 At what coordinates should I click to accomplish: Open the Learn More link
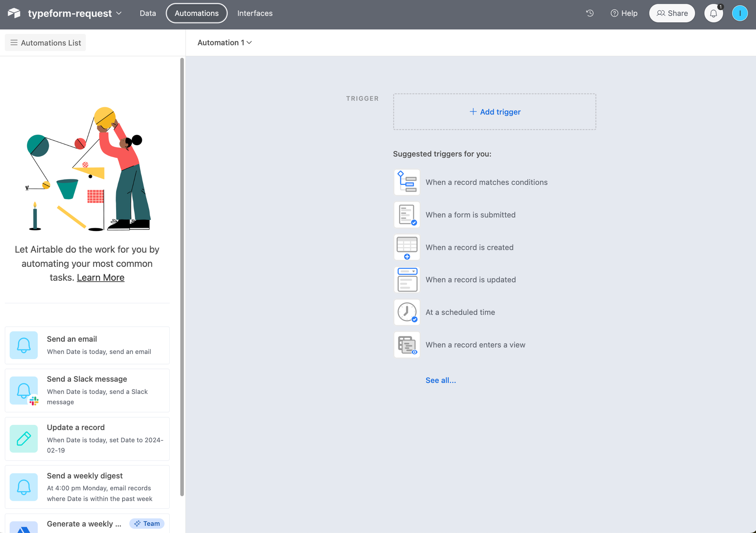101,277
